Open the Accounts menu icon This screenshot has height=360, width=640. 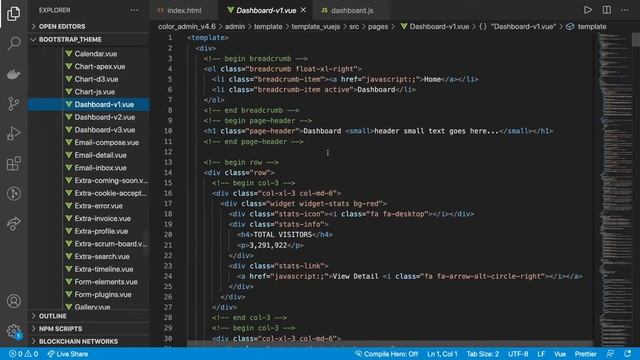pyautogui.click(x=13, y=301)
